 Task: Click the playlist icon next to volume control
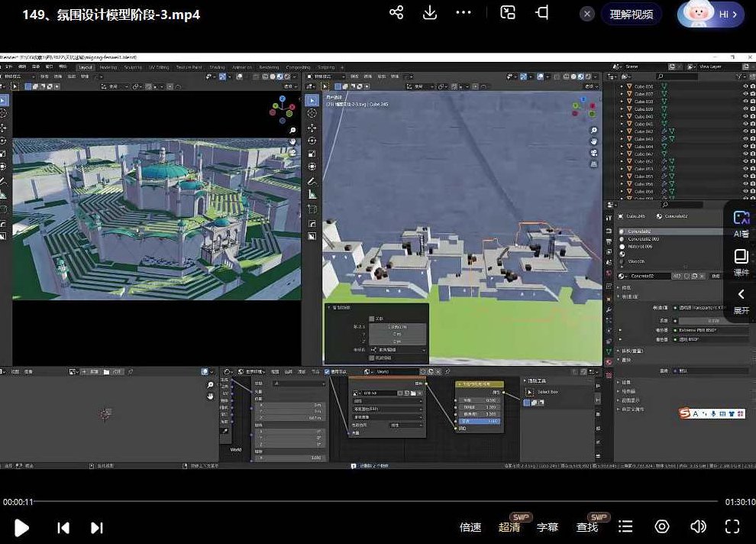625,526
